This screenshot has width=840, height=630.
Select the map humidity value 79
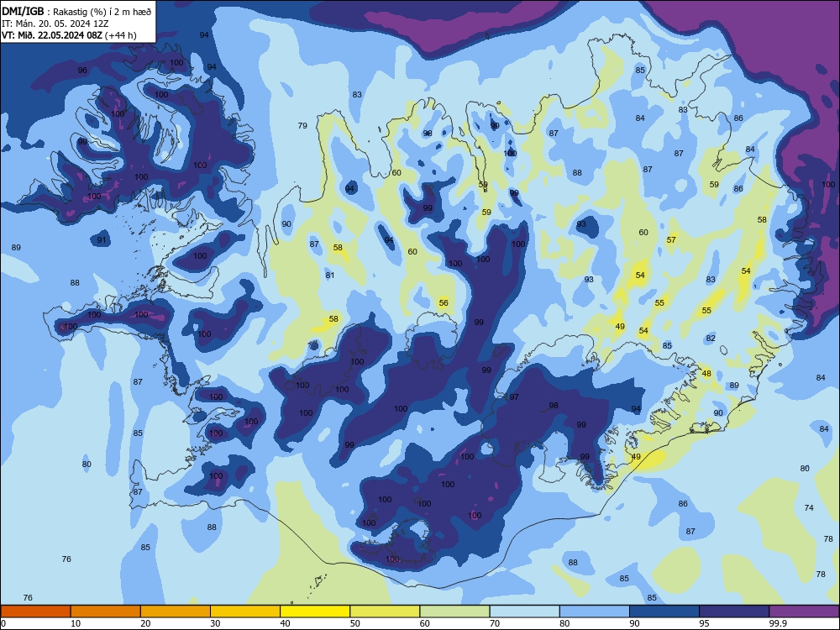point(302,125)
